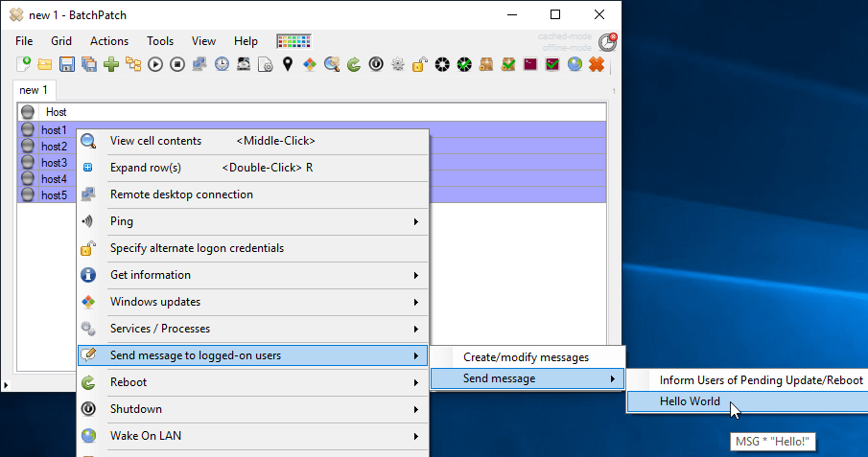Open Remote desktop connection from context menu
This screenshot has width=868, height=457.
(x=253, y=194)
